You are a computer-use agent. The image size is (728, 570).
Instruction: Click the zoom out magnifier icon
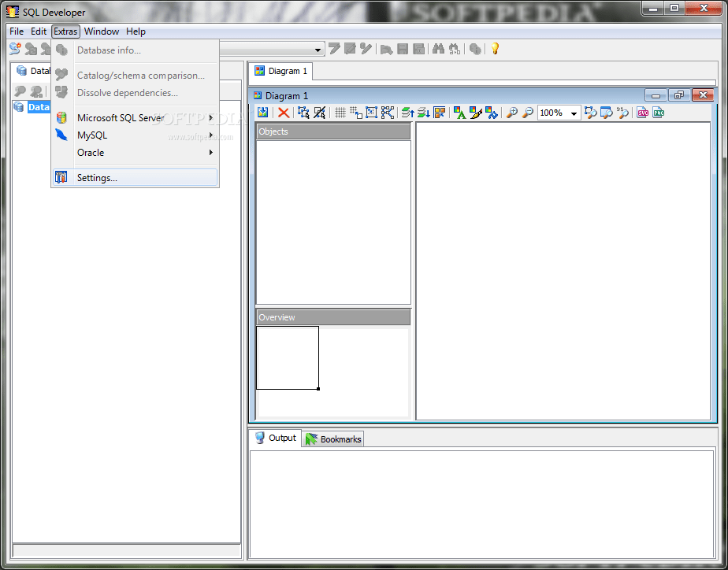tap(527, 113)
